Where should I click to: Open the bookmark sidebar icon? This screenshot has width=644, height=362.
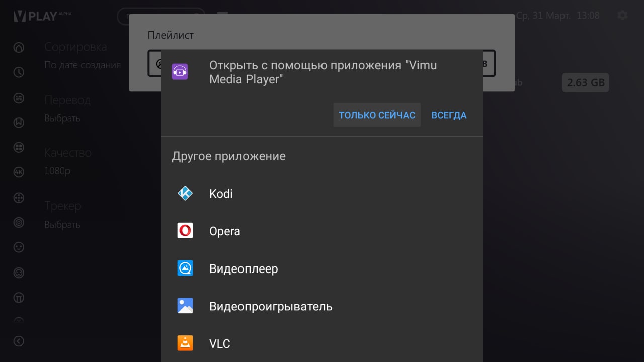click(19, 122)
